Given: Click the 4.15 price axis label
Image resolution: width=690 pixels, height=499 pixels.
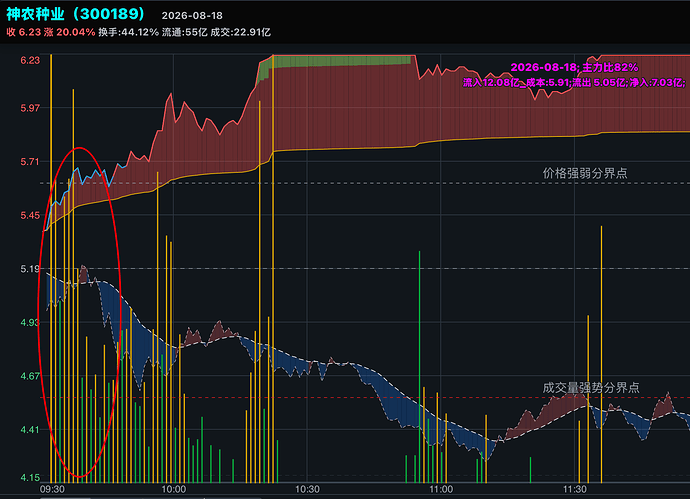Looking at the screenshot, I should [30, 477].
